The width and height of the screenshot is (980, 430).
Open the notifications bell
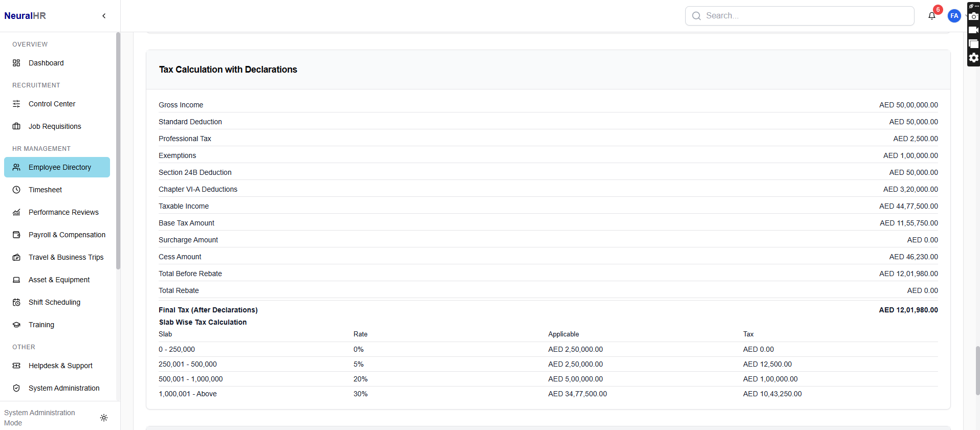931,16
